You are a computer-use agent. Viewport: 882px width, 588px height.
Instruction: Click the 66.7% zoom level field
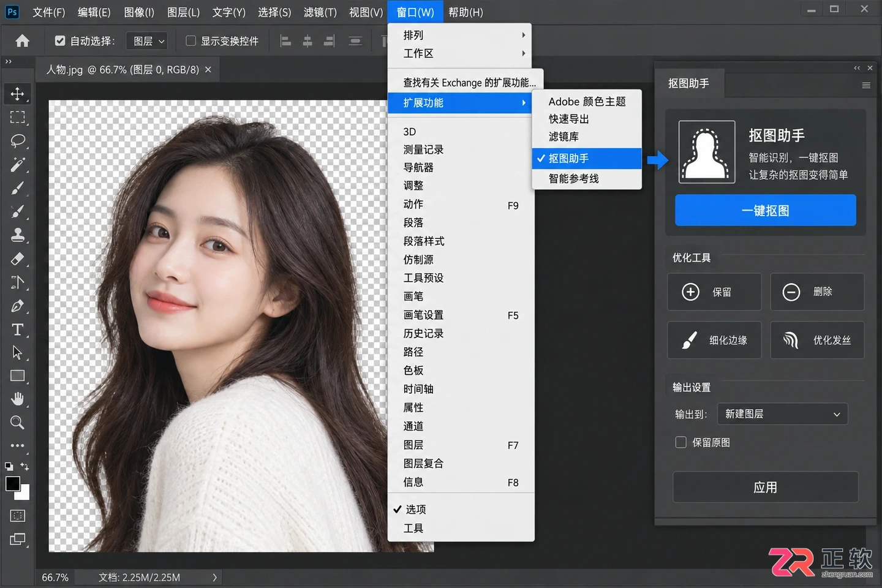click(55, 578)
